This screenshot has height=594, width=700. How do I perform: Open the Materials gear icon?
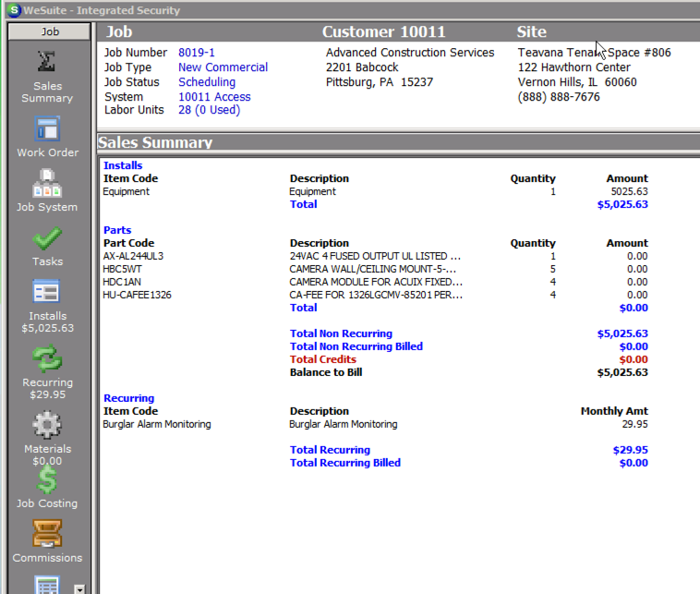pos(47,425)
